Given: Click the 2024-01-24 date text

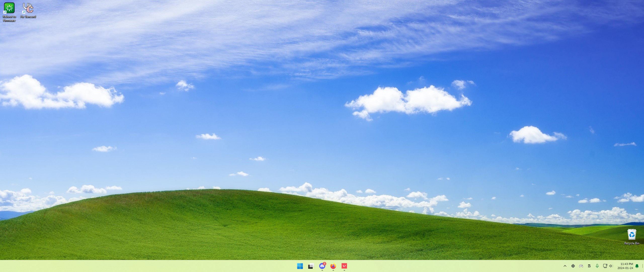Looking at the screenshot, I should (x=625, y=268).
